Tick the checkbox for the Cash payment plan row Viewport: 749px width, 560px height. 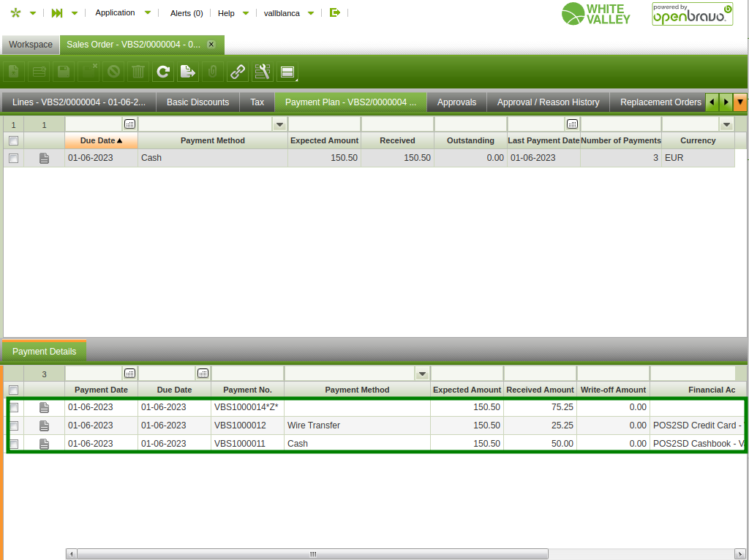pyautogui.click(x=13, y=158)
